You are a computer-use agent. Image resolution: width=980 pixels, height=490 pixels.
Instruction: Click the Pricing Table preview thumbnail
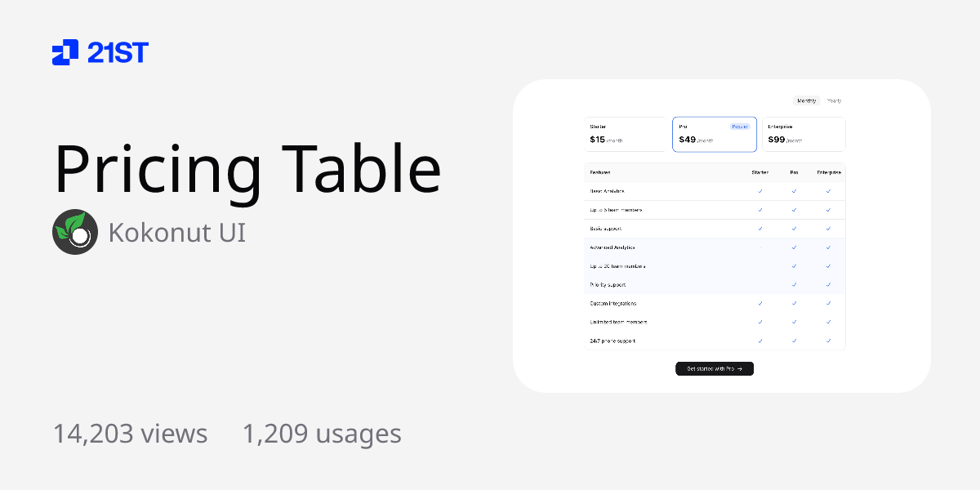coord(722,236)
